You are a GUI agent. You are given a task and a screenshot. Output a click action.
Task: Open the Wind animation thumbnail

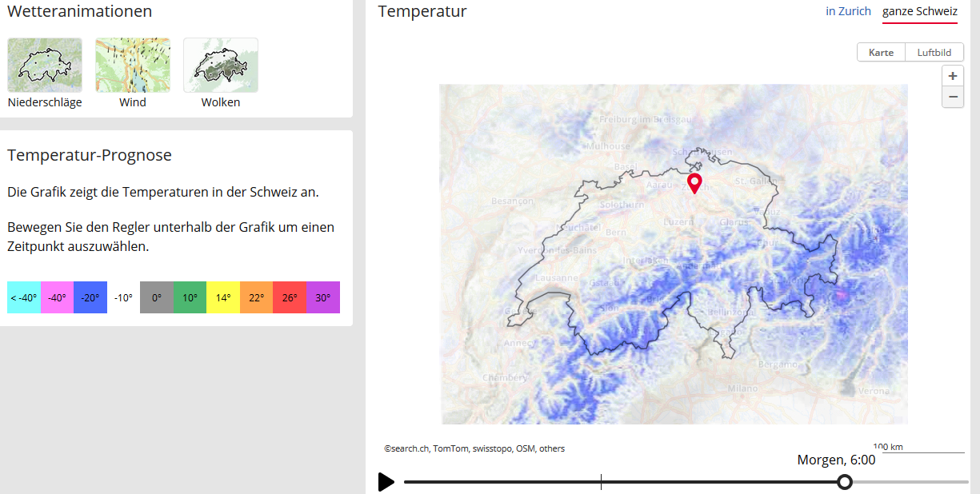(x=133, y=65)
